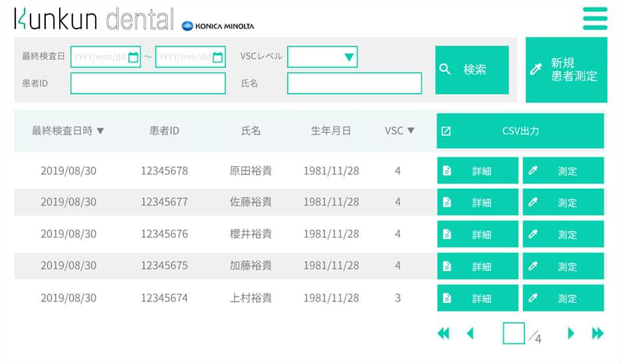Click the Konica Minolta logo

218,26
